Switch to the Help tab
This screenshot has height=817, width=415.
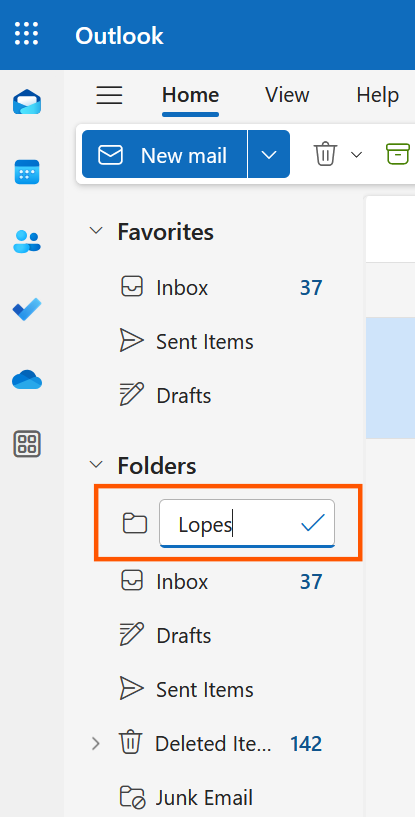[377, 95]
